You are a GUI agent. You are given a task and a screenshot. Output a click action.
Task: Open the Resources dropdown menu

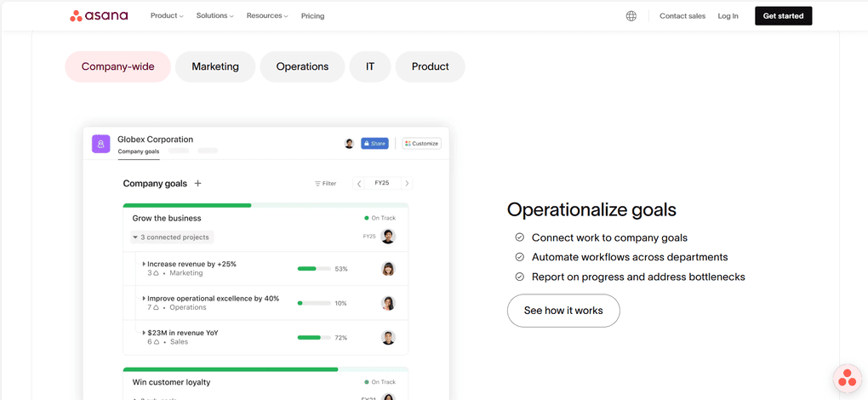[267, 16]
